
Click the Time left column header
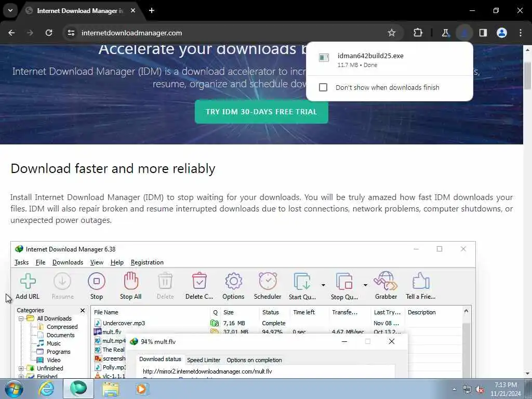pos(304,312)
